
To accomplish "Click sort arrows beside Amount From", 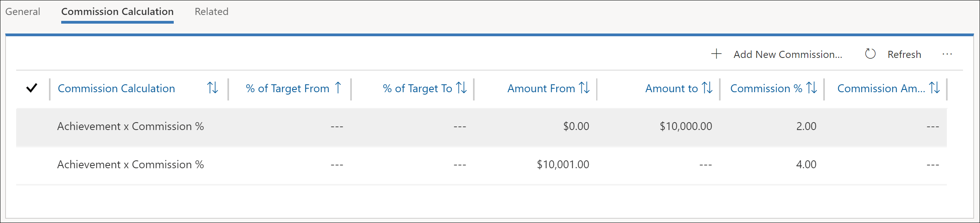I will (584, 87).
